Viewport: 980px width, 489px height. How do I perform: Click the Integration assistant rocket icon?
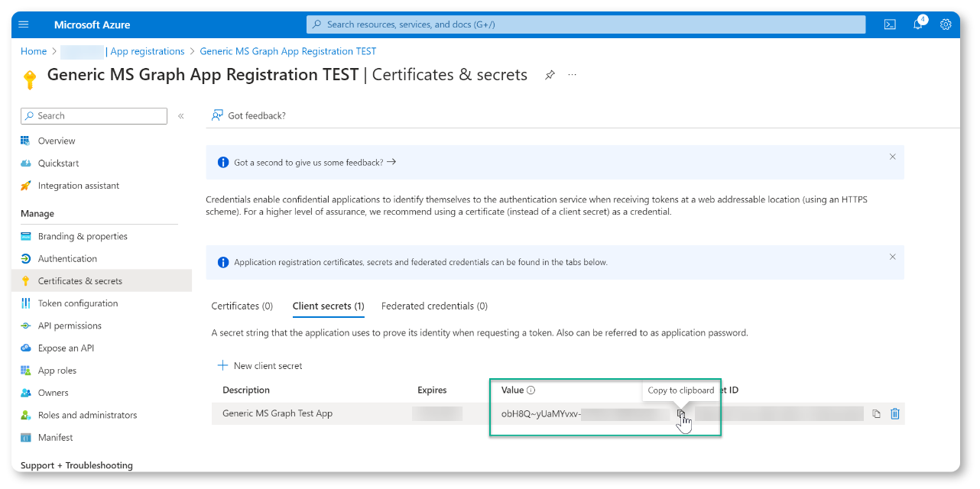[25, 186]
